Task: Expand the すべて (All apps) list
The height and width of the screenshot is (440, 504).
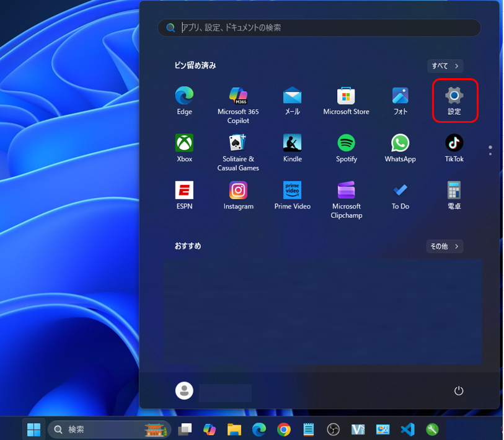Action: (445, 66)
